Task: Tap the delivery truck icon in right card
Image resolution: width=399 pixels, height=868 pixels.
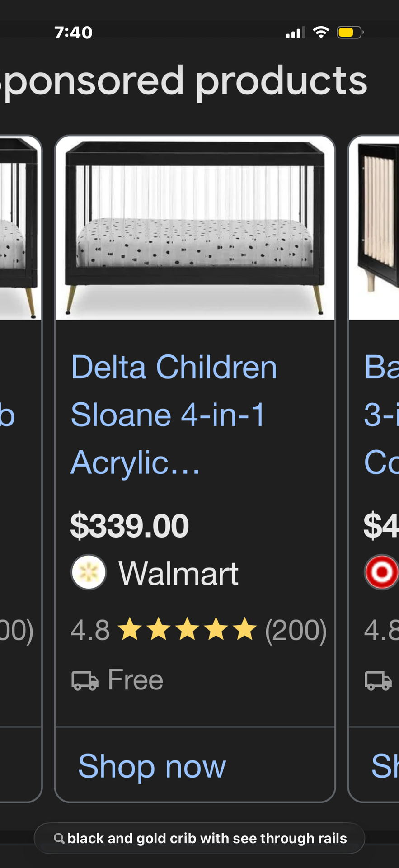Action: [378, 680]
